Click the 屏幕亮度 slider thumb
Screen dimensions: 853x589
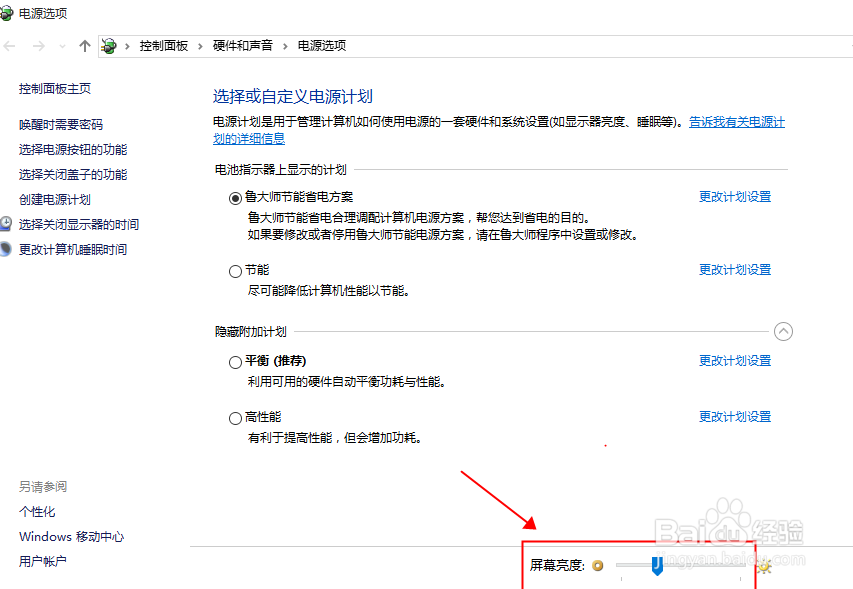pos(657,566)
